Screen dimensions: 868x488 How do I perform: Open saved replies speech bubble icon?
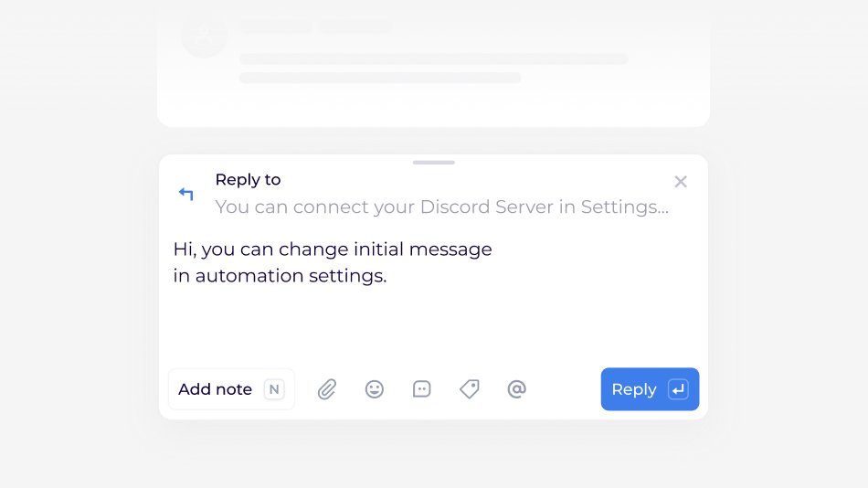[x=422, y=389]
